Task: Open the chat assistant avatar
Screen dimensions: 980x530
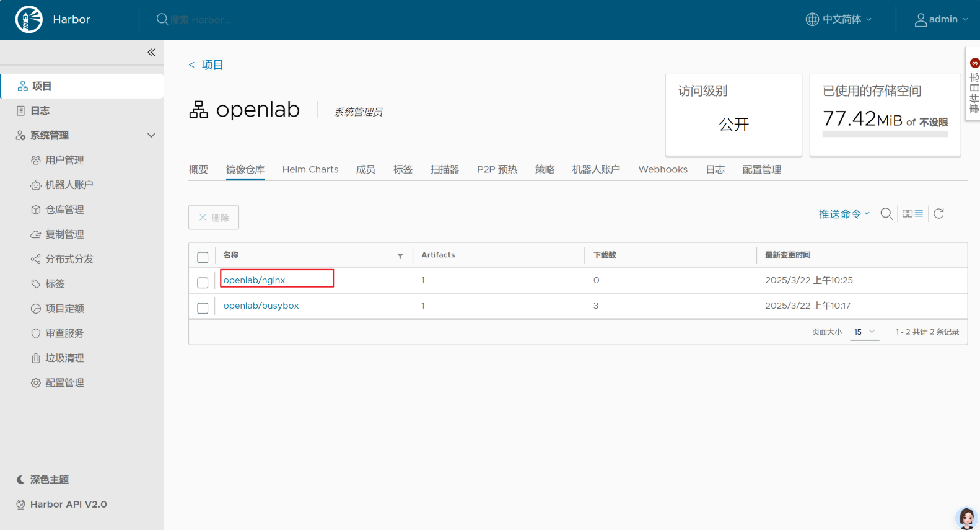Action: coord(966,518)
